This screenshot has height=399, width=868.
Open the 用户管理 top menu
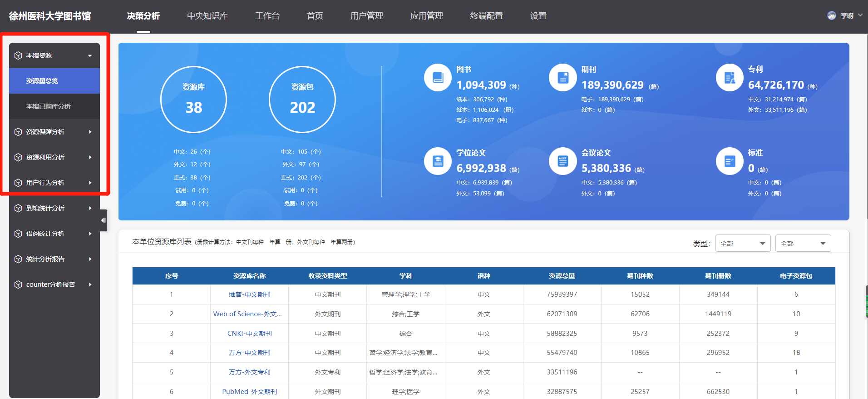pyautogui.click(x=366, y=16)
